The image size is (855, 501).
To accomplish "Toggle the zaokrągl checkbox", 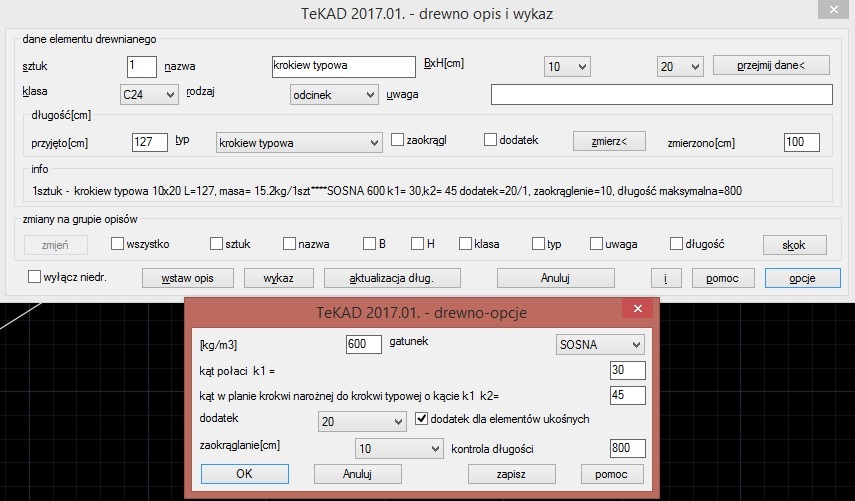I will coord(398,140).
